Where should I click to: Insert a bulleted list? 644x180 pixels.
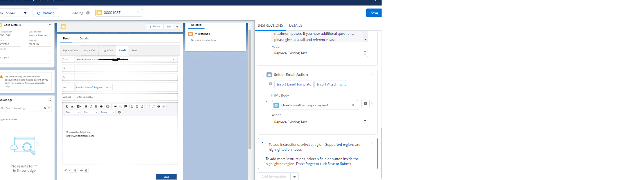click(x=149, y=107)
